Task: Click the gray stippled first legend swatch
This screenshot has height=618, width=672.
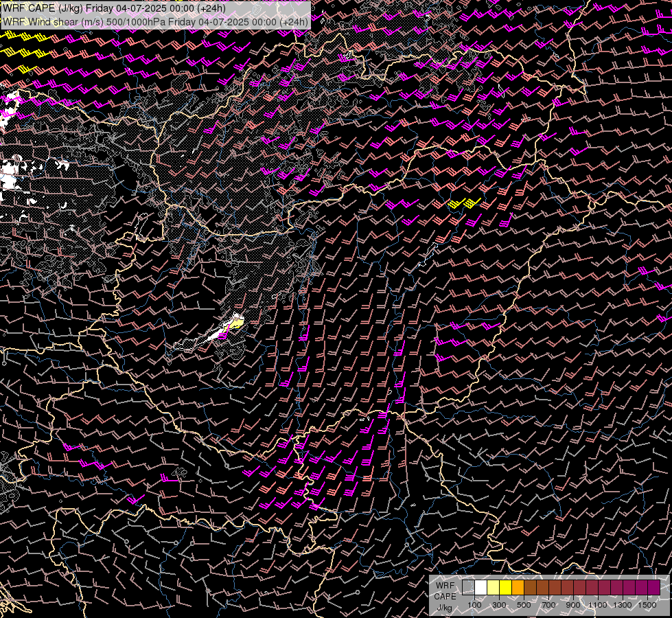Action: coord(468,587)
